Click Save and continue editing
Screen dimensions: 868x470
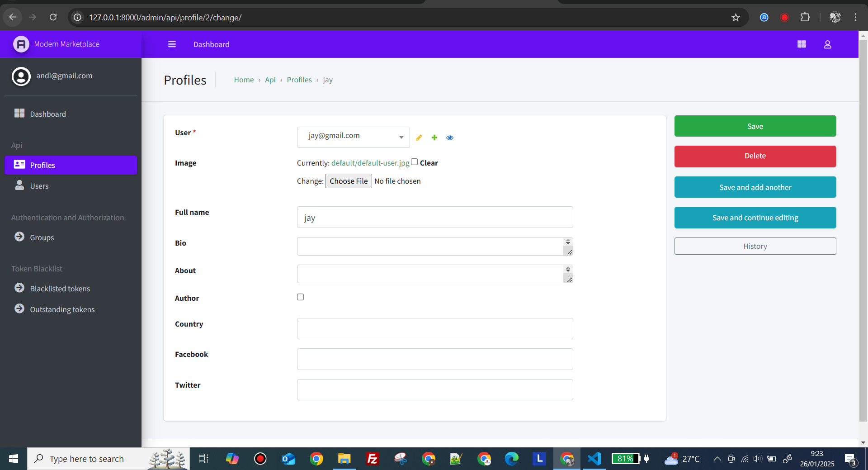click(x=755, y=218)
